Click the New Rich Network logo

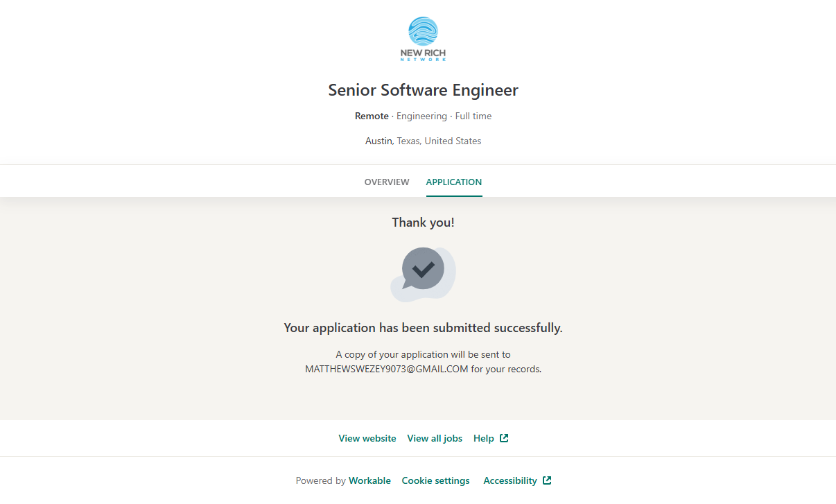pyautogui.click(x=423, y=40)
